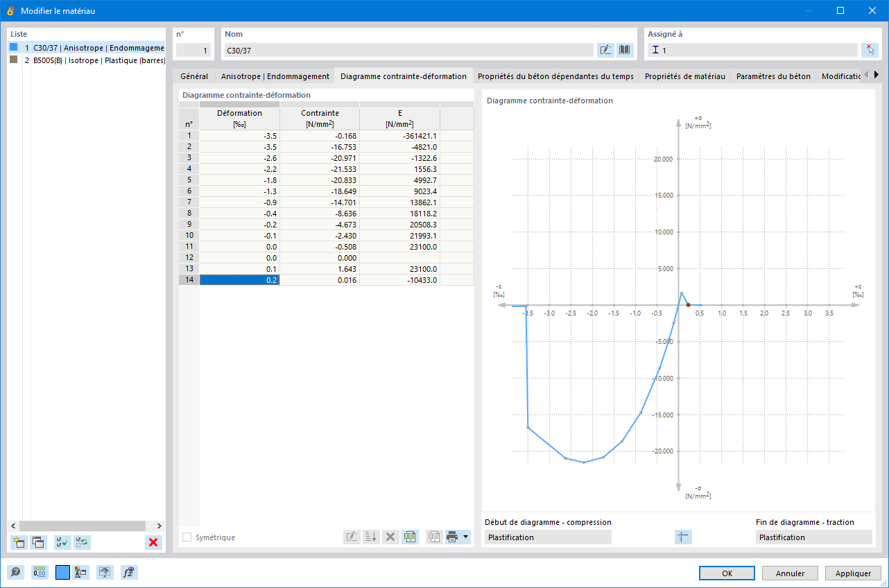Click the E cell 9023.4
The image size is (889, 588).
(399, 191)
